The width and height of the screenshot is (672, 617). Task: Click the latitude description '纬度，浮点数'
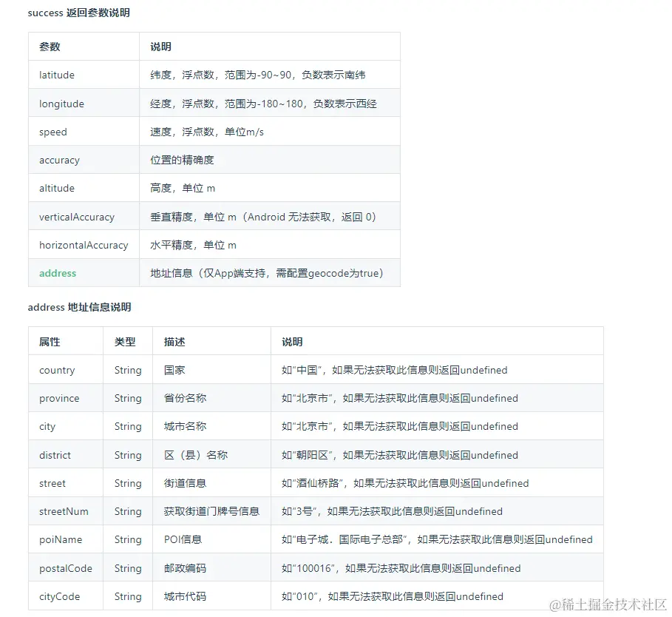[182, 75]
